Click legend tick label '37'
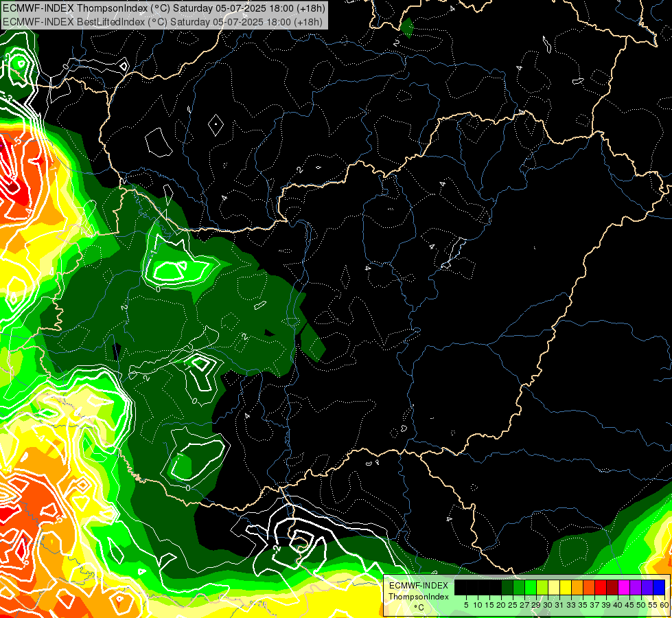Image resolution: width=672 pixels, height=618 pixels. pos(595,605)
